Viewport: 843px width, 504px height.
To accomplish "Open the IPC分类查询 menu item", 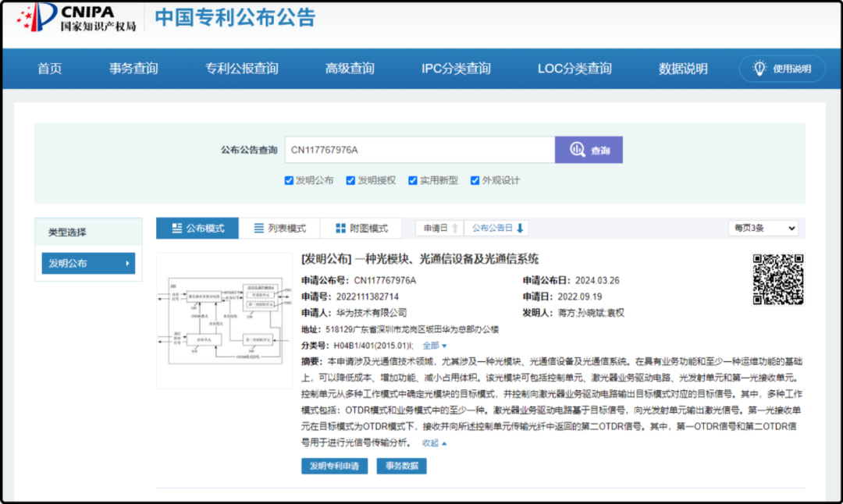I will point(456,68).
